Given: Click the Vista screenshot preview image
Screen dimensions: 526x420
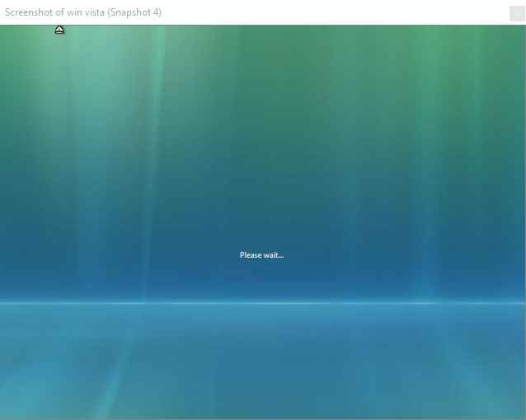Looking at the screenshot, I should [x=263, y=222].
